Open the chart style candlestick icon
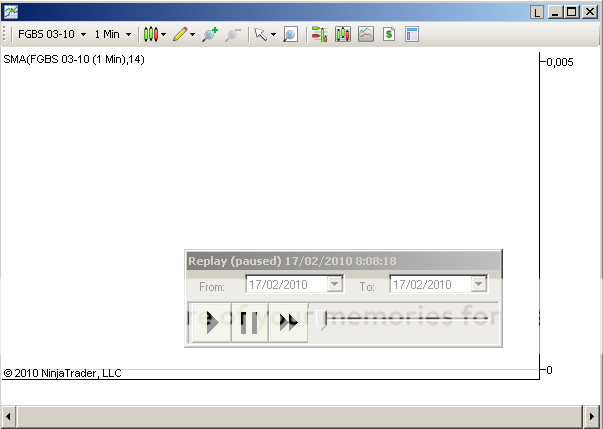The height and width of the screenshot is (429, 603). click(x=151, y=34)
